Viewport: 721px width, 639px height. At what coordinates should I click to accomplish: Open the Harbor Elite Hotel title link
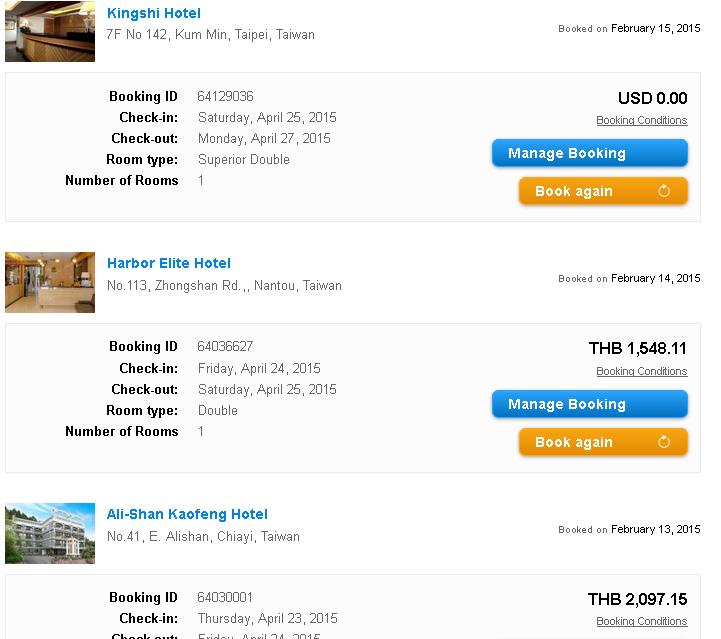pos(169,263)
